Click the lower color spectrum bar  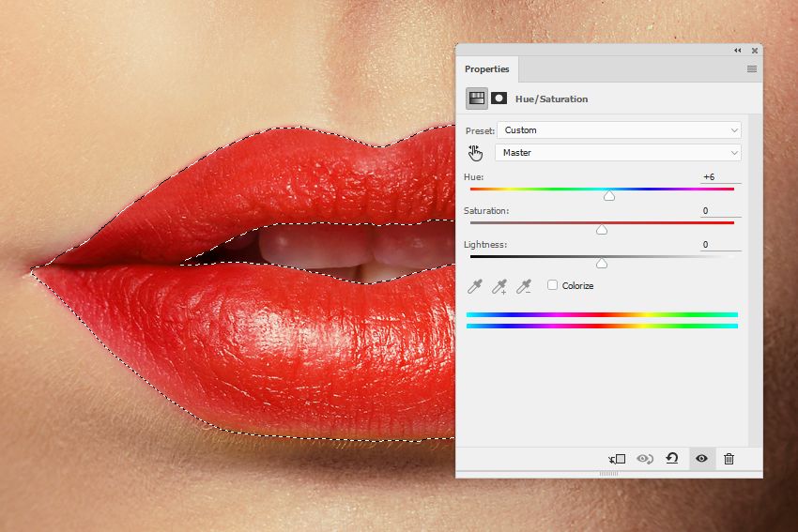pos(602,326)
